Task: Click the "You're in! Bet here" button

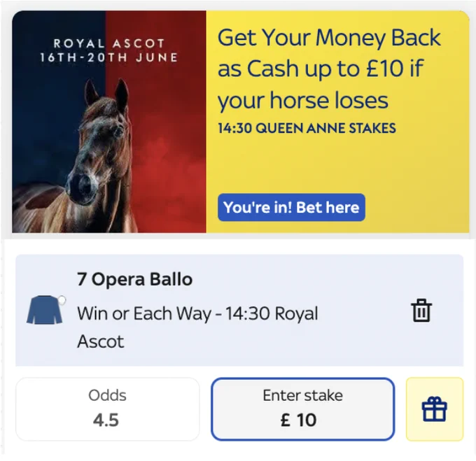Action: point(291,208)
